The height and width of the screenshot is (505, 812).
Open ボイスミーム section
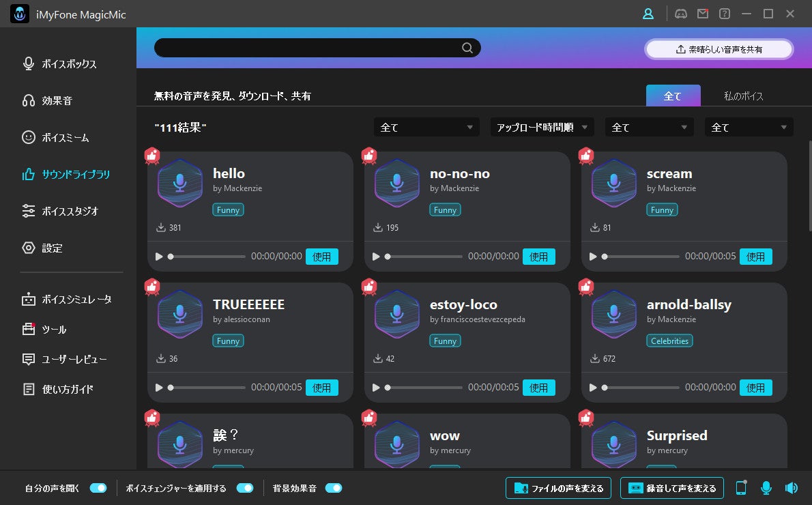[x=55, y=137]
